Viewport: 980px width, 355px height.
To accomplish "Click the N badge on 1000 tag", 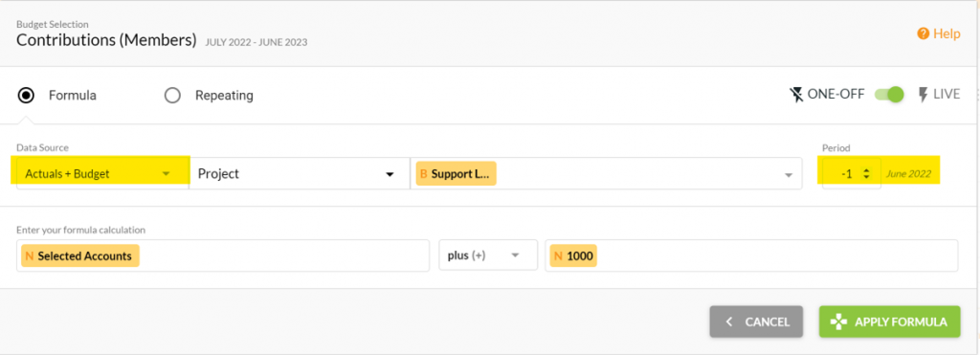I will (x=558, y=255).
